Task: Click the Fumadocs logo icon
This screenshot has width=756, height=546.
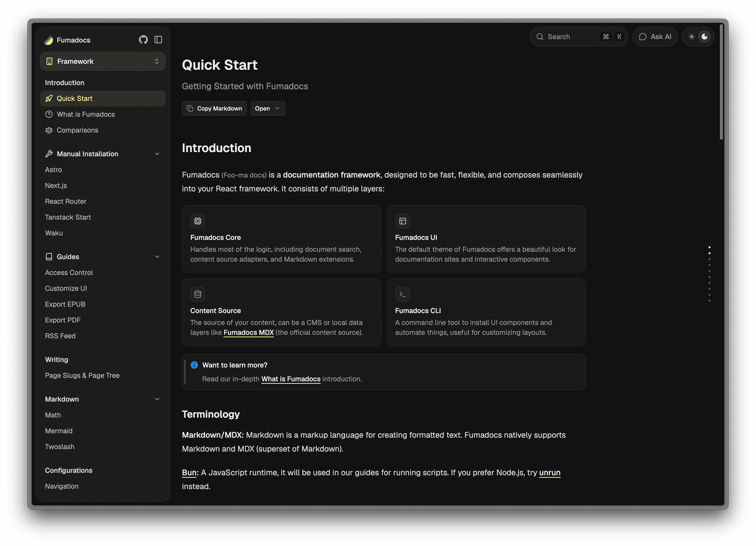Action: point(48,40)
